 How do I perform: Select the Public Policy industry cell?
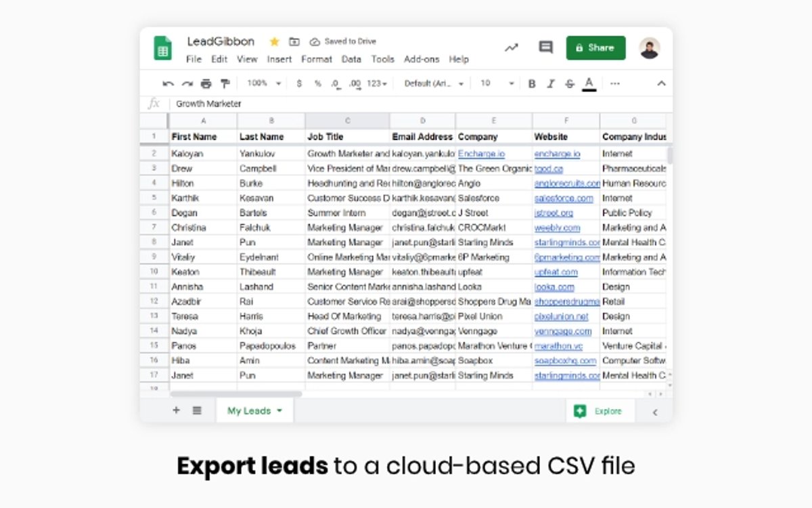point(633,213)
